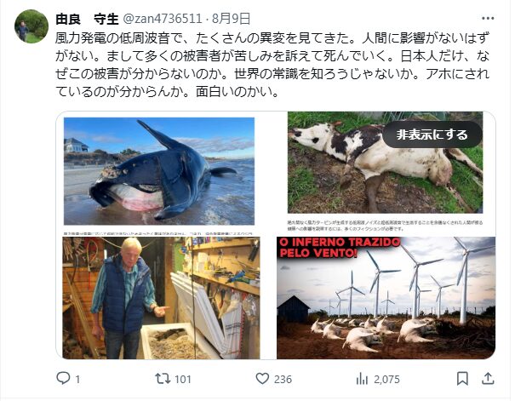The width and height of the screenshot is (532, 401).
Task: Open the @zan4736511 handle link
Action: click(162, 19)
